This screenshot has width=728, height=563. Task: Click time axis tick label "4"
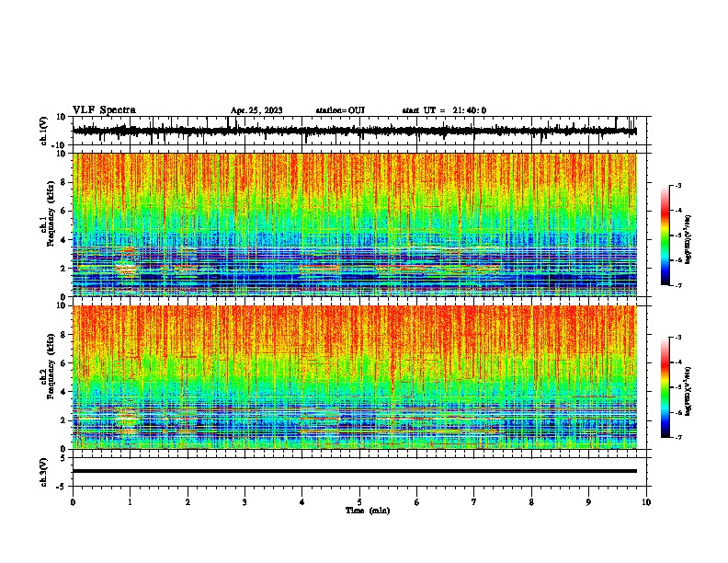click(x=302, y=501)
